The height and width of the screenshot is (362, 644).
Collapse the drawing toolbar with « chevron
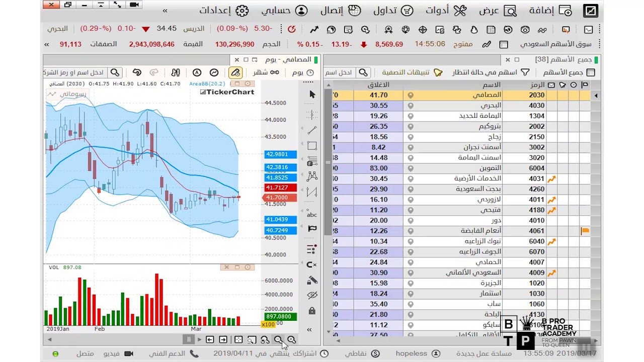309,330
